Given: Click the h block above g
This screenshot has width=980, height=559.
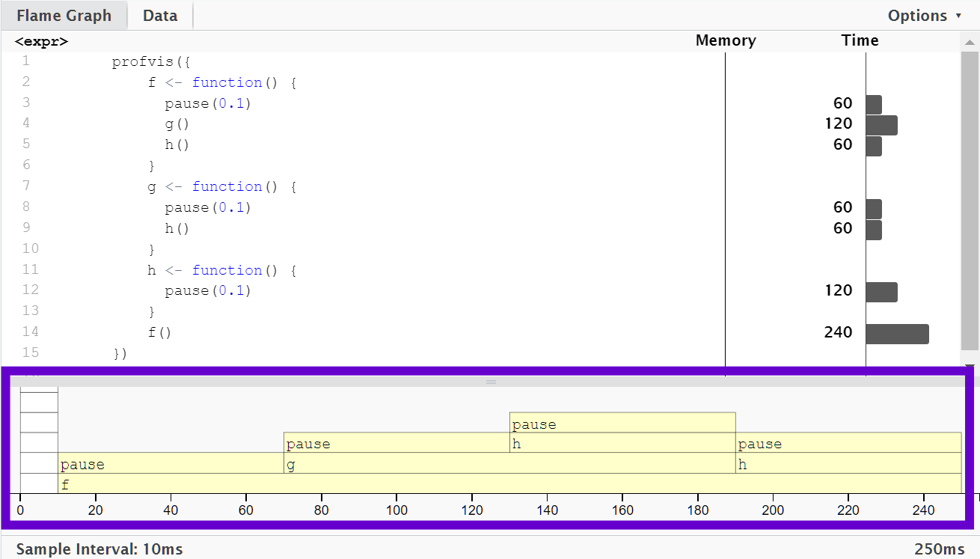Looking at the screenshot, I should pyautogui.click(x=622, y=443).
